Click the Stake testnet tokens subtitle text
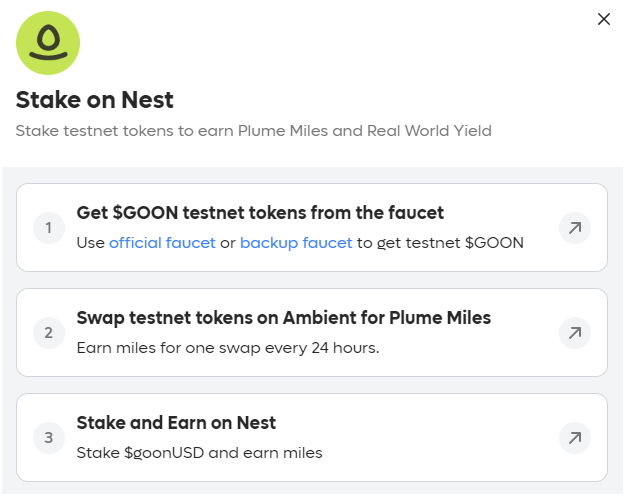The height and width of the screenshot is (496, 625). 254,131
